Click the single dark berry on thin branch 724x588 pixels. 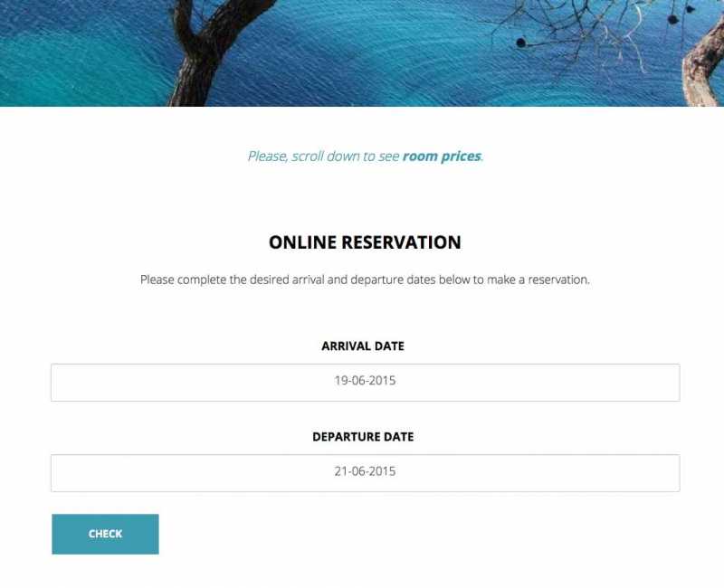click(x=521, y=43)
